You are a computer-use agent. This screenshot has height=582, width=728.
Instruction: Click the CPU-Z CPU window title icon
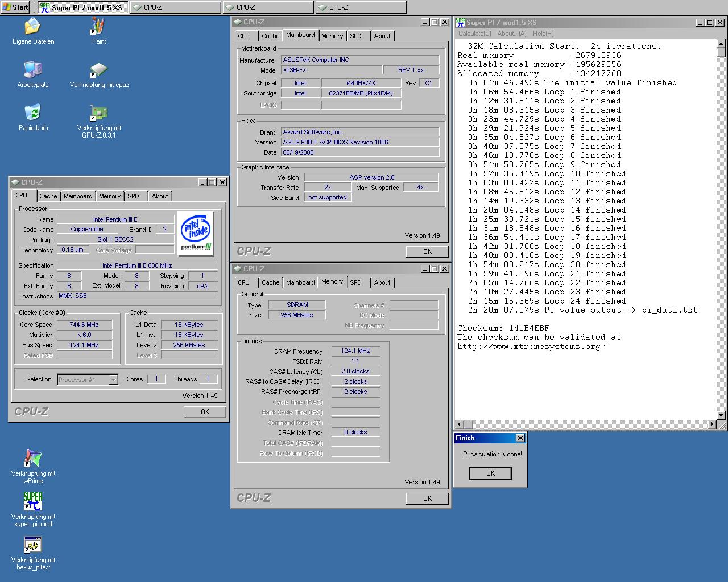coord(15,182)
